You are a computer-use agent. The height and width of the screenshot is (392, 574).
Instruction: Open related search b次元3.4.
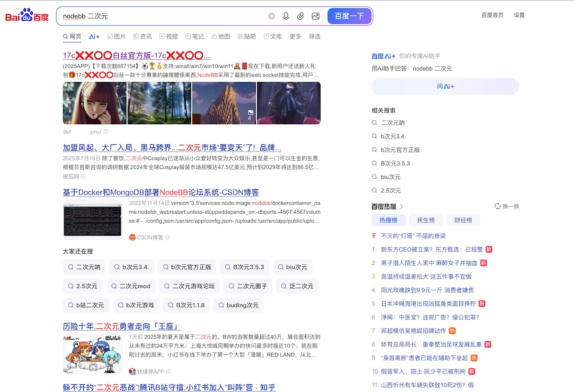coord(393,136)
